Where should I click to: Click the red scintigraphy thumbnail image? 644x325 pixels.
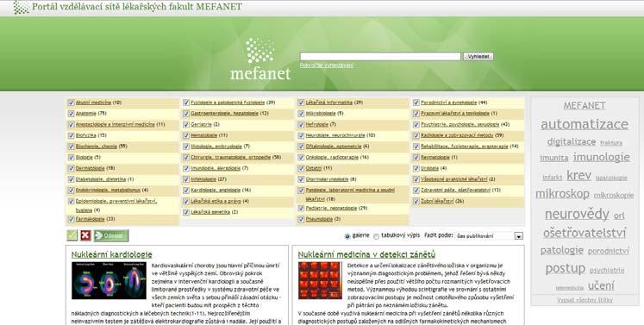pos(320,280)
